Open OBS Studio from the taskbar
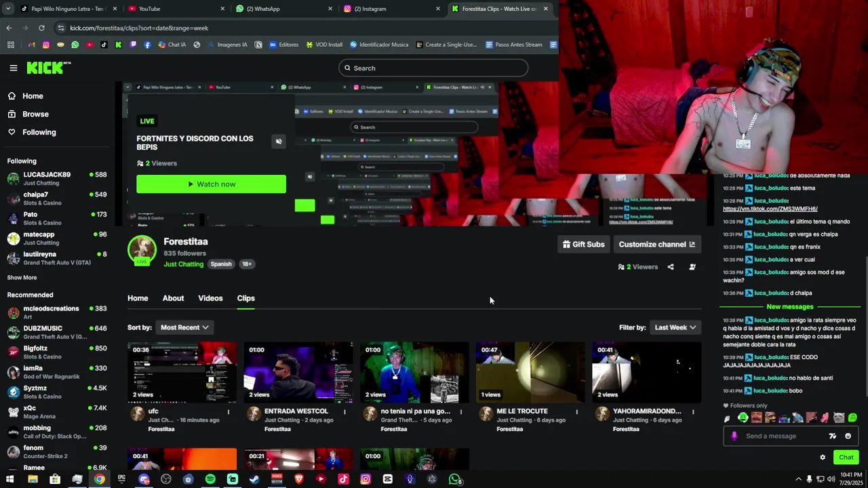 tap(166, 479)
